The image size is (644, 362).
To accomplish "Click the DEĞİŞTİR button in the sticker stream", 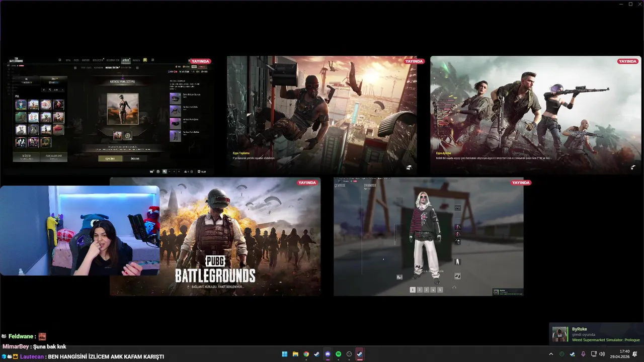I will 26,157.
